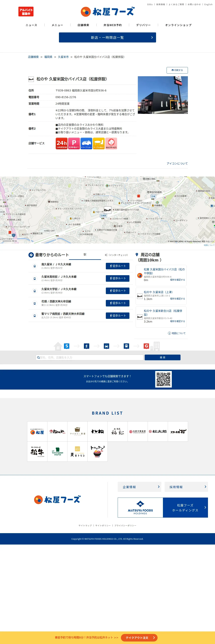Click the QR code image
This screenshot has height=644, width=215.
pyautogui.click(x=163, y=379)
